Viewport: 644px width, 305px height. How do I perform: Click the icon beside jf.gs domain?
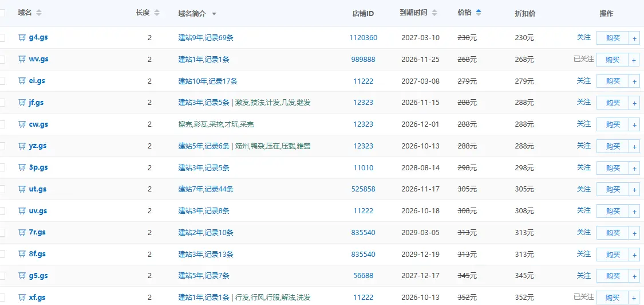point(22,103)
